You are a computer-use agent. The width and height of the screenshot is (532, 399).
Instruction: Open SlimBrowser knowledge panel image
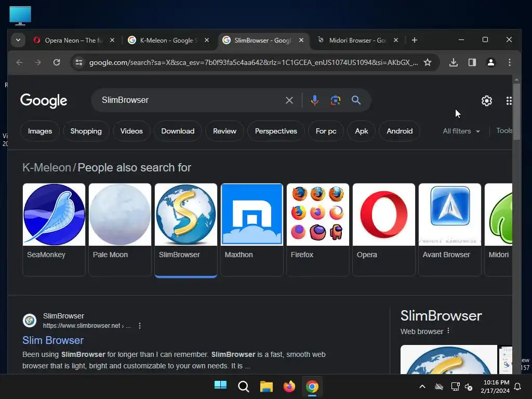[448, 360]
